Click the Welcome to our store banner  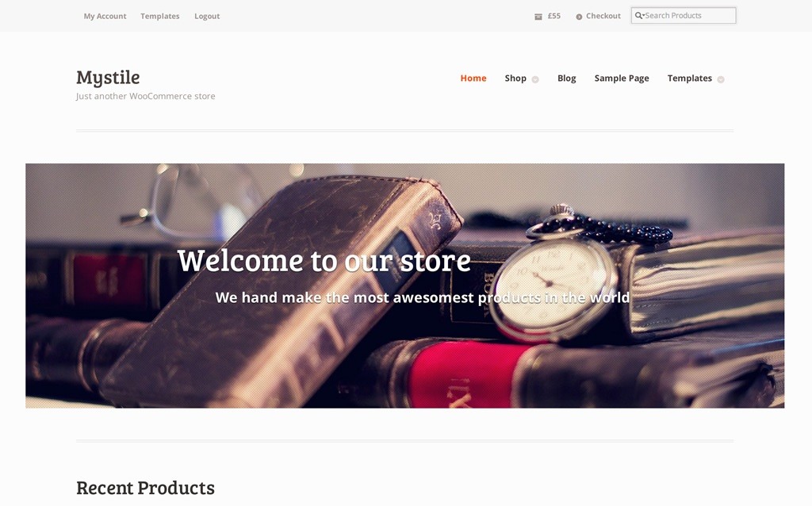click(404, 286)
